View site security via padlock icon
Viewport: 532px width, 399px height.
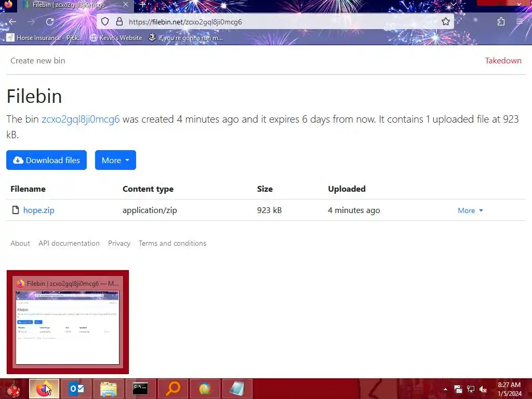coord(119,22)
